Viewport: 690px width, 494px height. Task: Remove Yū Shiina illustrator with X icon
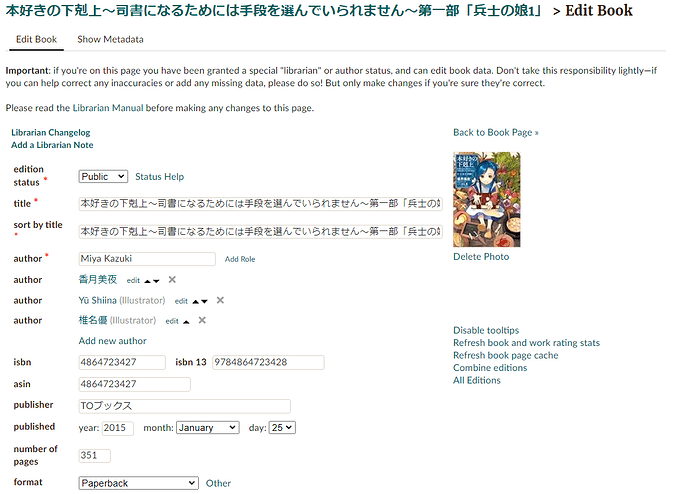(x=220, y=300)
